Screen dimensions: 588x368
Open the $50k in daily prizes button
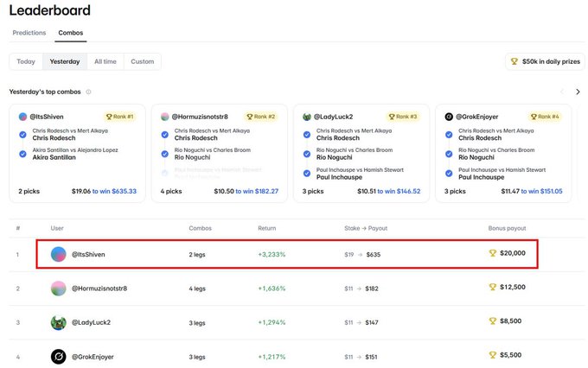(x=546, y=61)
